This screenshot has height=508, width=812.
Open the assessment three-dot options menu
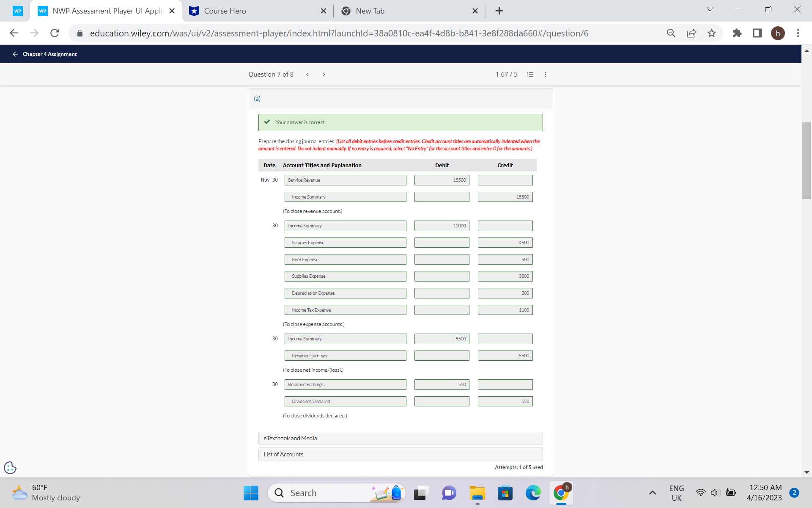point(546,75)
